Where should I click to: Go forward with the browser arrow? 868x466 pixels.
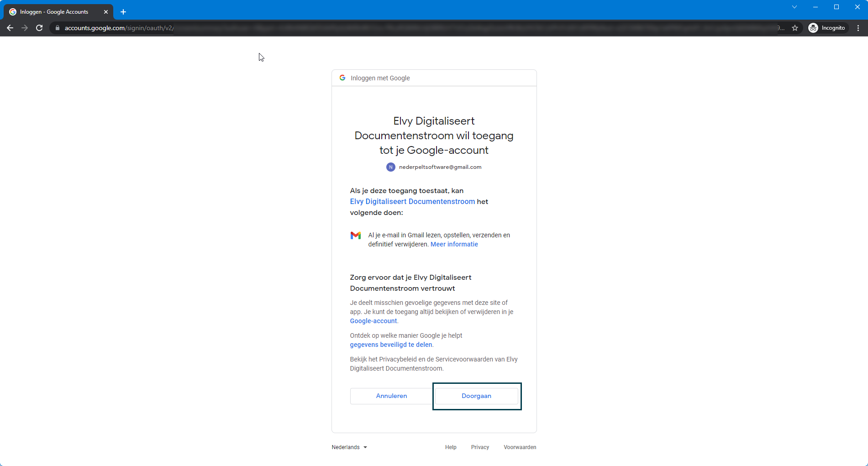coord(25,28)
